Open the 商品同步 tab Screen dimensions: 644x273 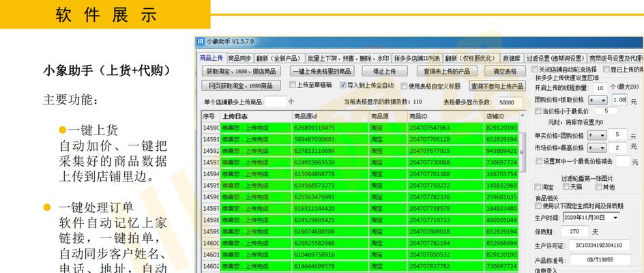[240, 59]
